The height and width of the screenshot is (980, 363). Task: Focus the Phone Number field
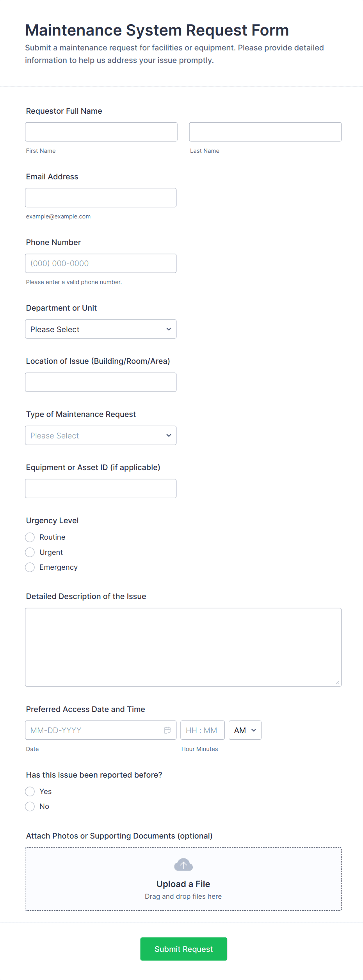pos(101,263)
